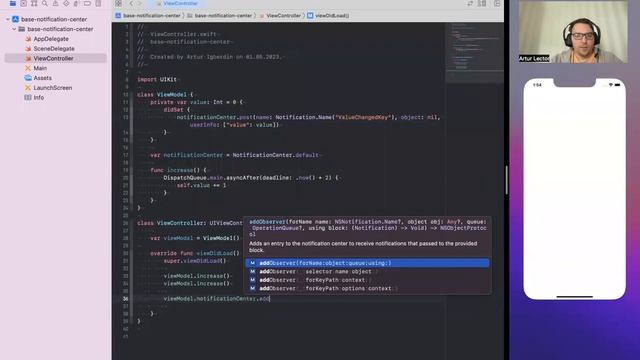Open the Test navigator diamond icon
This screenshot has height=360, width=640.
66,3
